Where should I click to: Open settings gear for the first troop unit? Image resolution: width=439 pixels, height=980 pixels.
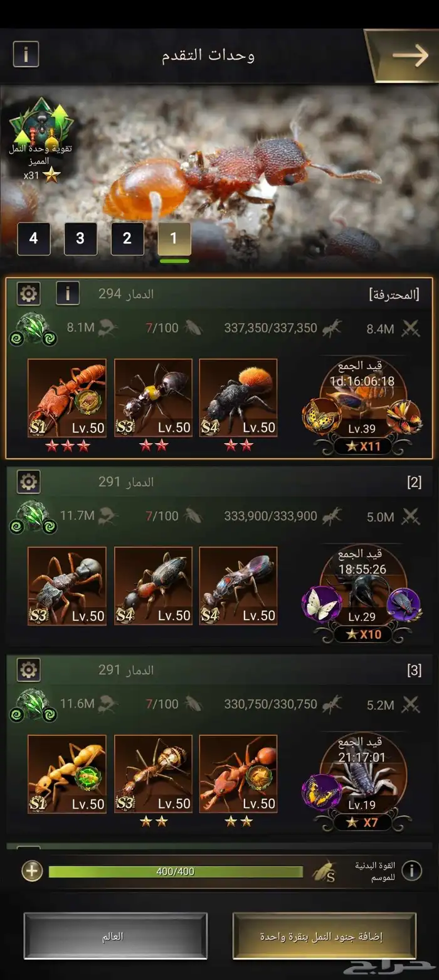pyautogui.click(x=28, y=293)
